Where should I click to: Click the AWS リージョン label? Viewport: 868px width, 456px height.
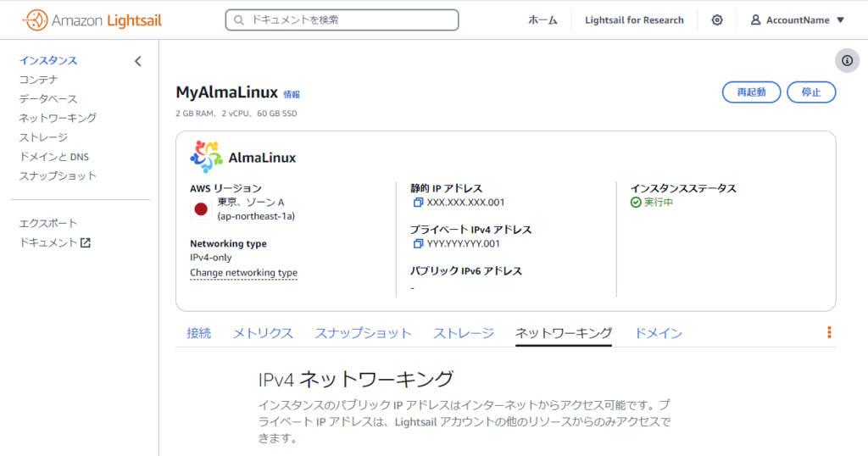(225, 188)
